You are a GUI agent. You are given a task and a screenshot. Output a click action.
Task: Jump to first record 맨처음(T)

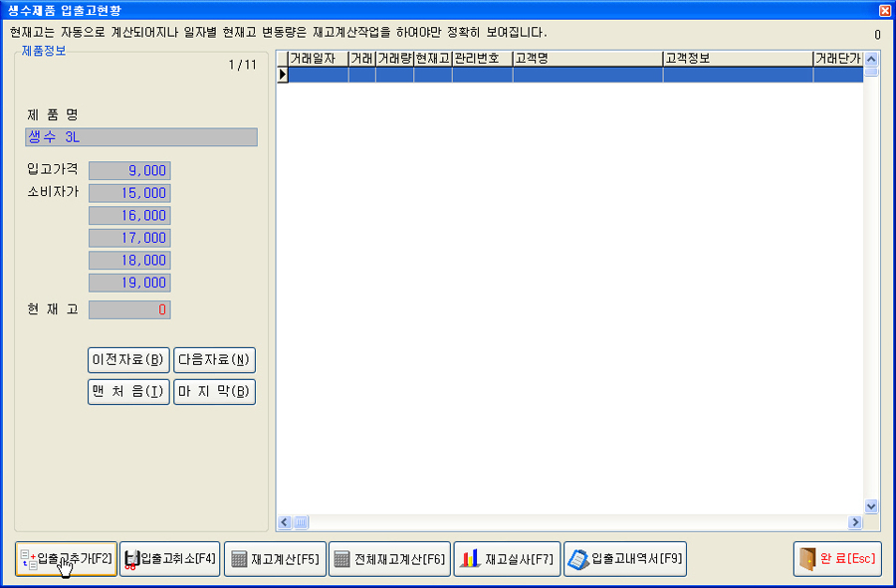pos(128,392)
